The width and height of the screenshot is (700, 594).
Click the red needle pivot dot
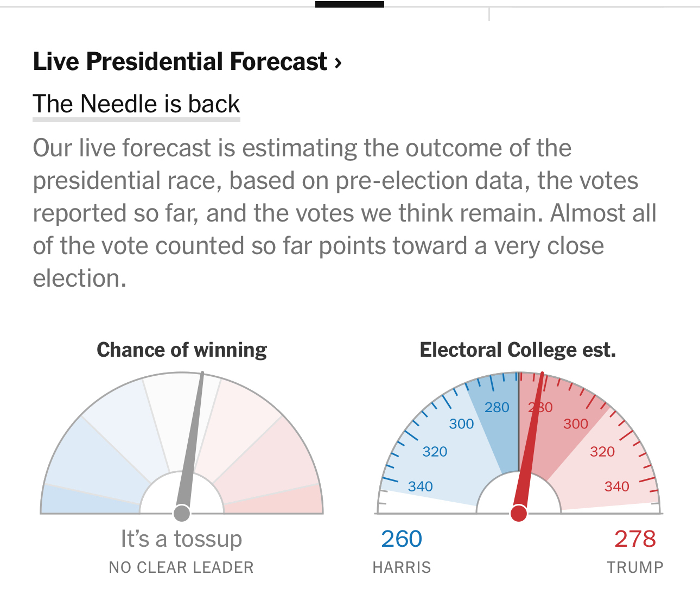coord(519,513)
